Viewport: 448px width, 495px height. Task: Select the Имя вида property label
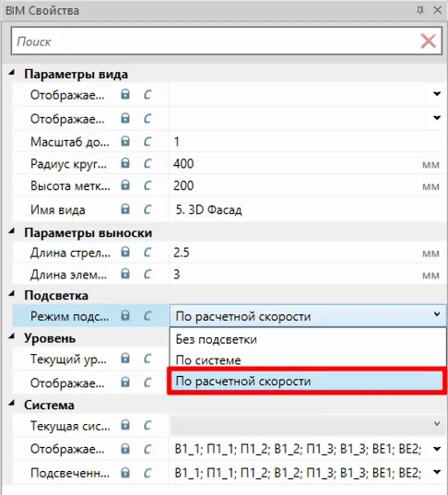click(x=58, y=210)
